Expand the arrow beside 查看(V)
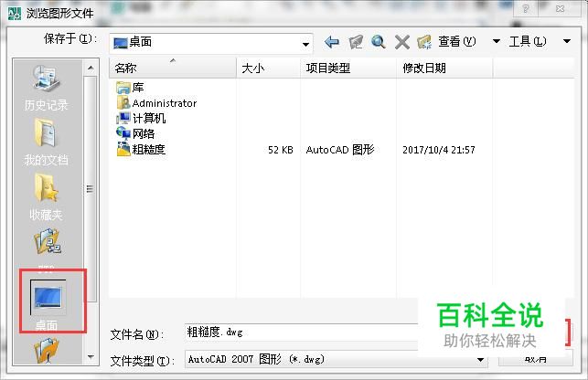 click(x=497, y=41)
